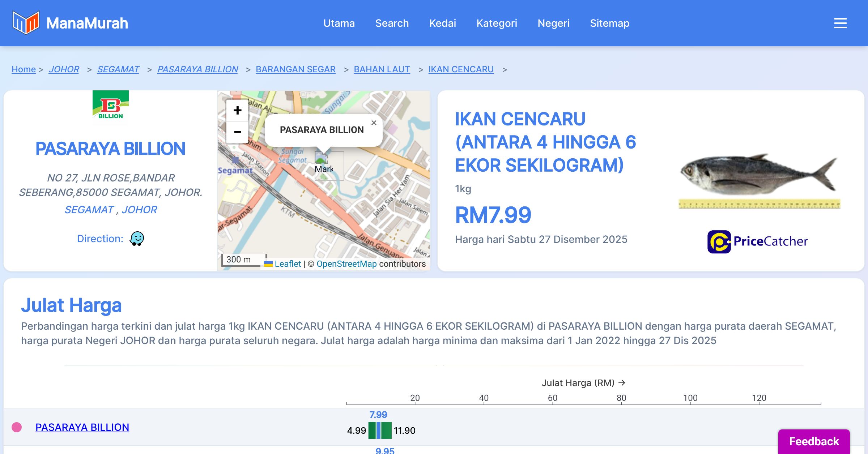
Task: Click the PriceCatcher logo
Action: (x=757, y=241)
